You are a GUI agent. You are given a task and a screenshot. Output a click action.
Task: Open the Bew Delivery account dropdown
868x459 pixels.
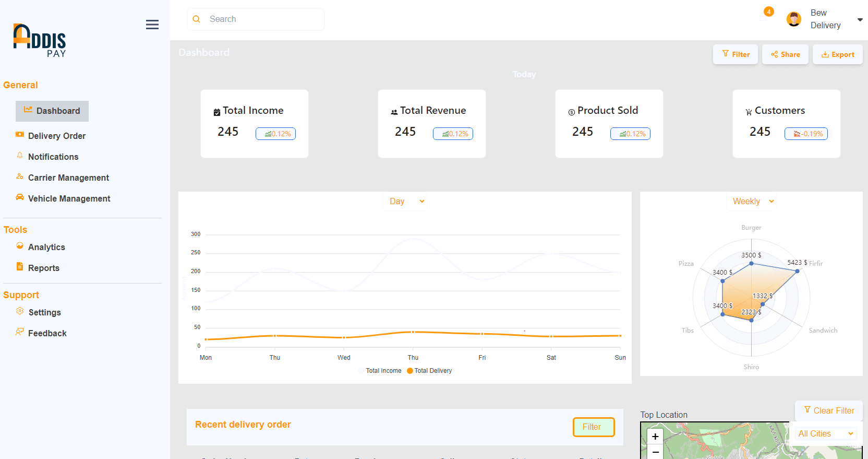pos(860,20)
